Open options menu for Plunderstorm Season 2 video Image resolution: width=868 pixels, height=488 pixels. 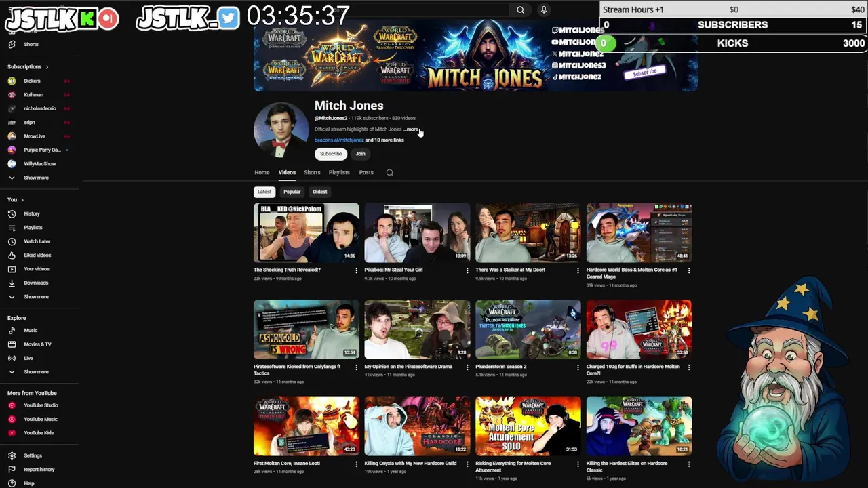pos(578,367)
